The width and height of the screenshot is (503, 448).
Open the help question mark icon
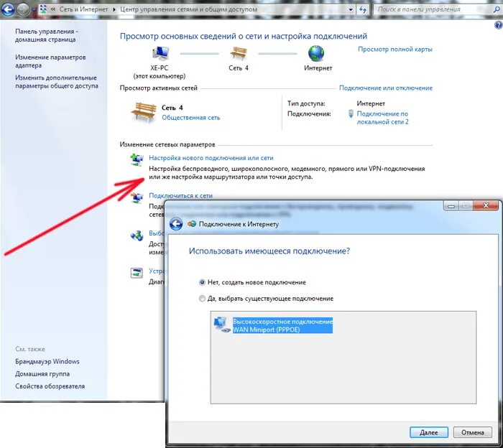[498, 25]
